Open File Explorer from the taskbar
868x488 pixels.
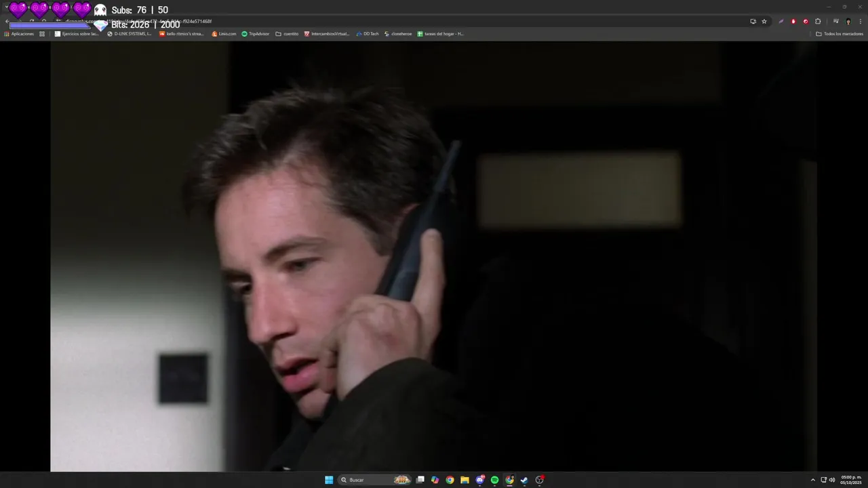[x=465, y=480]
